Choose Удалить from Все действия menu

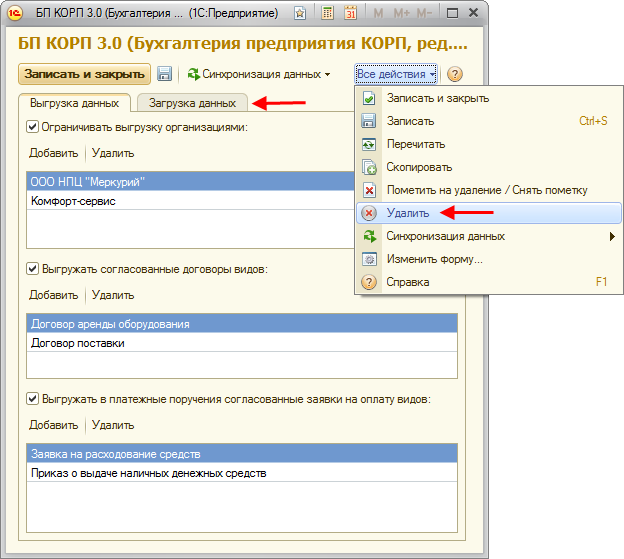(x=489, y=213)
